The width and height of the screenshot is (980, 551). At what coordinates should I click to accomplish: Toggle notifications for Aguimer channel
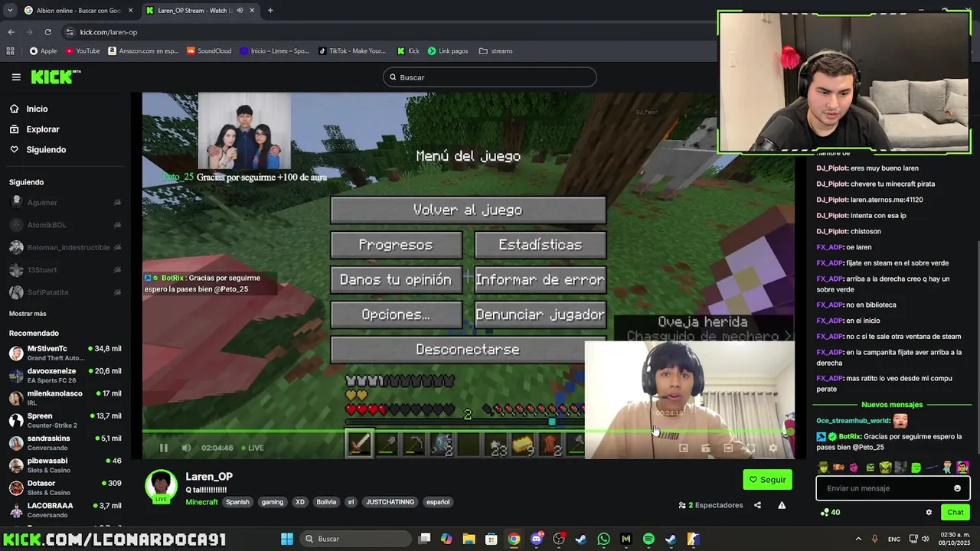[x=117, y=203]
